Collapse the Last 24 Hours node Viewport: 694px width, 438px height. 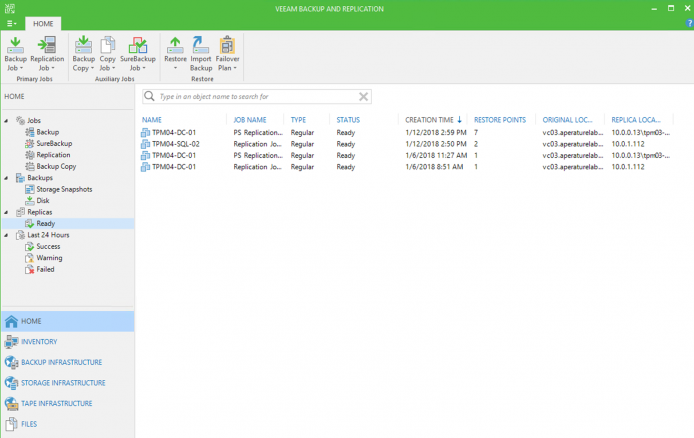[6, 235]
